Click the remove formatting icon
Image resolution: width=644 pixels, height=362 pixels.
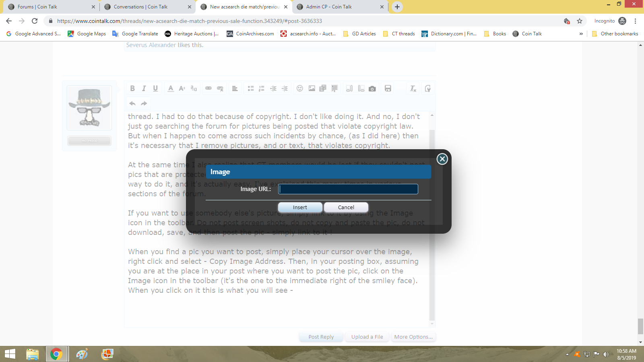(413, 88)
